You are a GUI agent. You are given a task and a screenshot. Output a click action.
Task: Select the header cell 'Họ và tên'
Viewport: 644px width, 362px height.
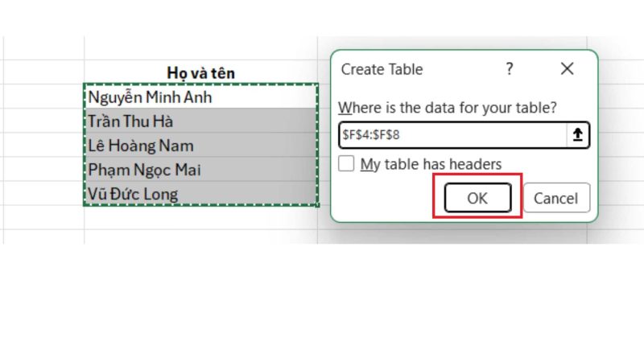coord(200,72)
